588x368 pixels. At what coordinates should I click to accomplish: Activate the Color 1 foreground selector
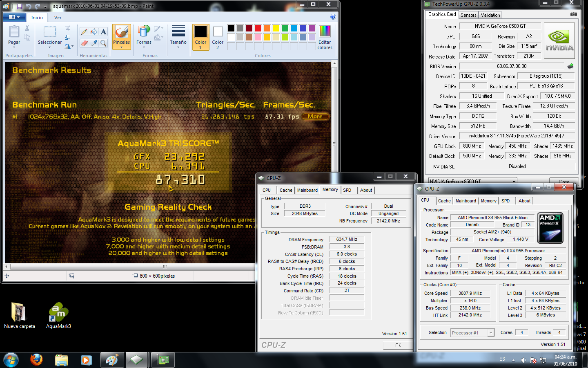pos(200,37)
